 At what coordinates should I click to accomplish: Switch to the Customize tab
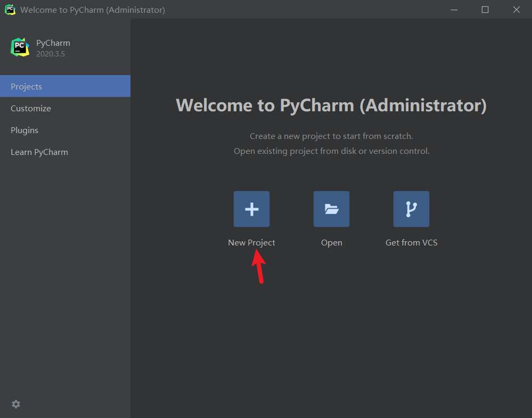point(65,108)
